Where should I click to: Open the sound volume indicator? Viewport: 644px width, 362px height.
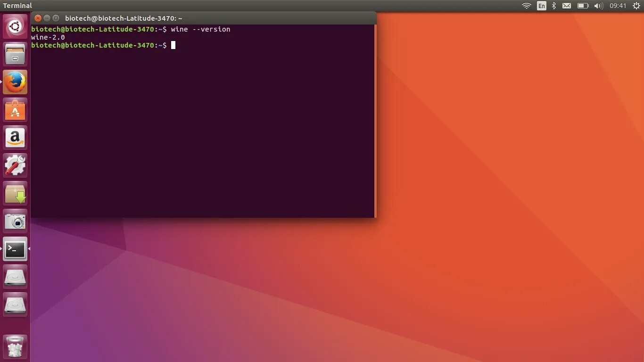(x=598, y=6)
